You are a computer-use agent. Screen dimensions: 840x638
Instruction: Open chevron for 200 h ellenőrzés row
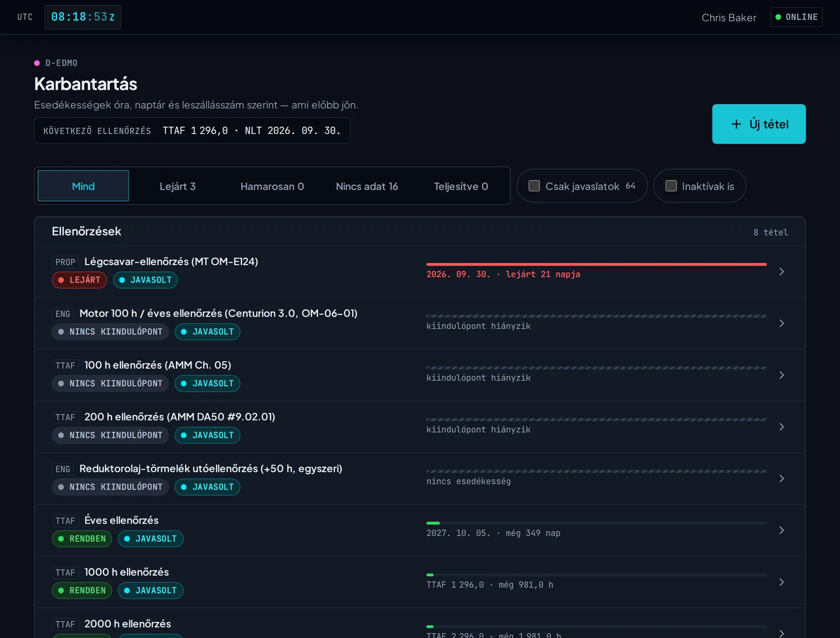(781, 427)
